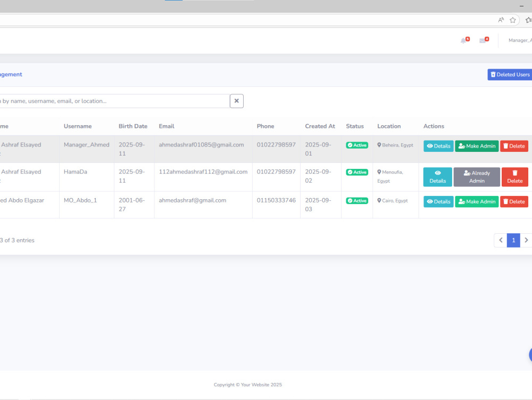Click the Menoufia, Egypt location
Image resolution: width=532 pixels, height=400 pixels.
[x=390, y=177]
